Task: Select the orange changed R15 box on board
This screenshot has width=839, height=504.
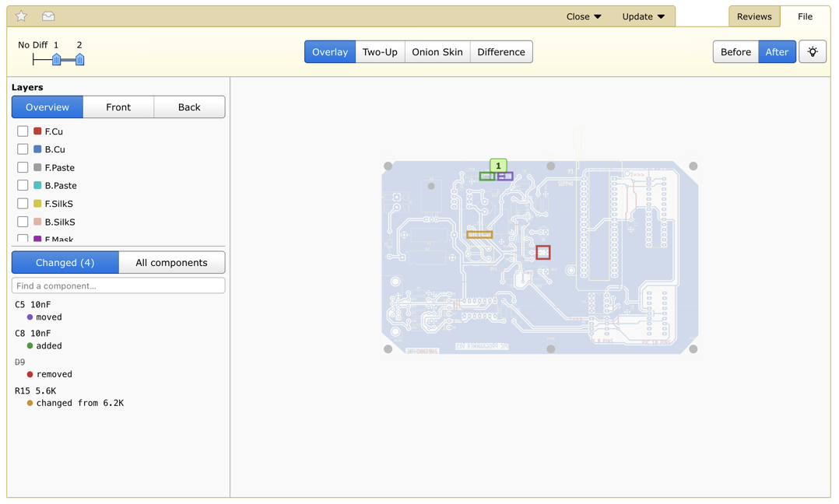Action: point(479,235)
